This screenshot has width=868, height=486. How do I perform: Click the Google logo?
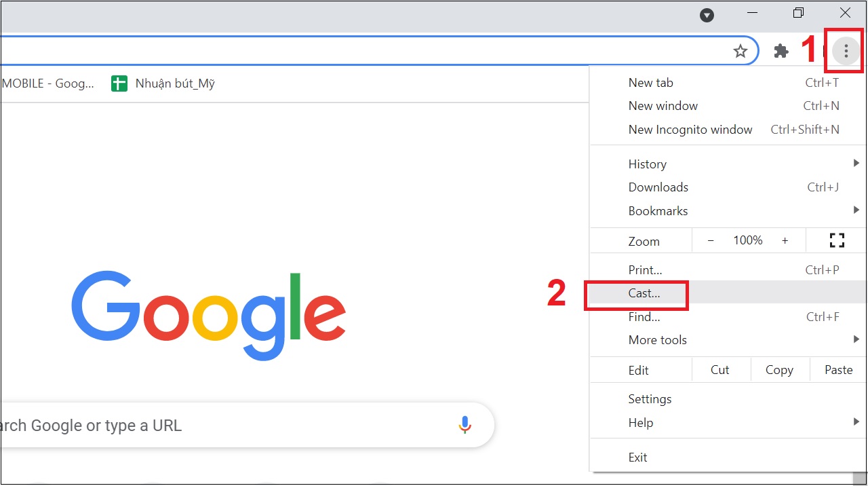coord(209,315)
